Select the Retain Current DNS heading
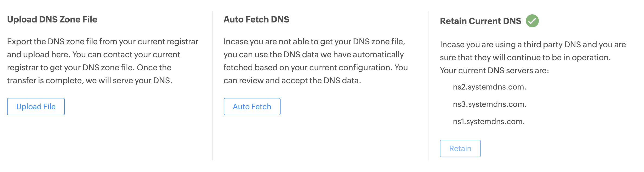The image size is (644, 172). point(481,21)
